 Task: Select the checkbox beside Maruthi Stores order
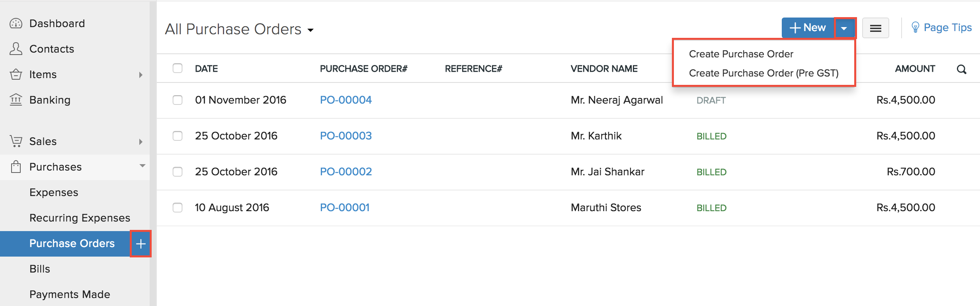(x=178, y=208)
